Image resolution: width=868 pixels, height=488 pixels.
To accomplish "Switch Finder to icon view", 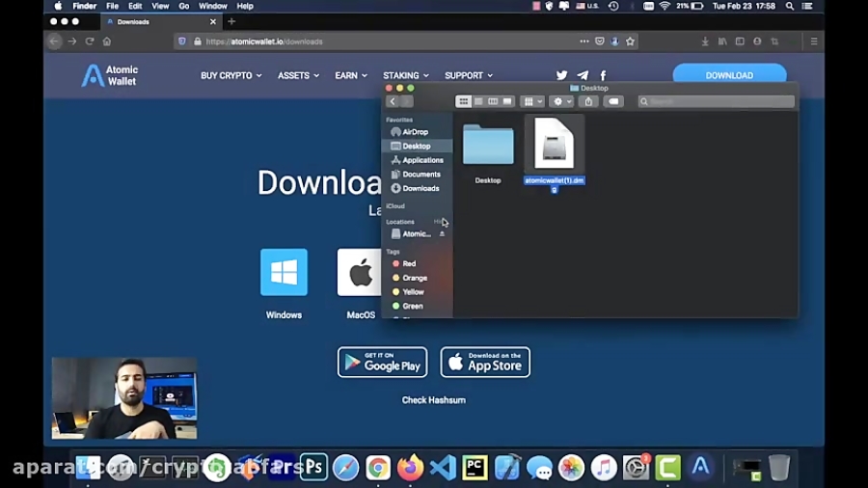I will (463, 102).
